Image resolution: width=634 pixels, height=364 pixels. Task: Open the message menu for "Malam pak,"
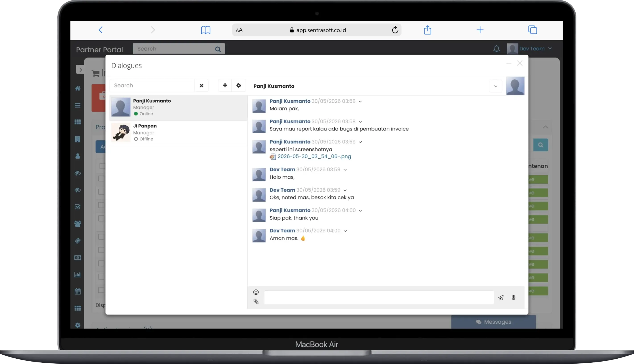(360, 101)
